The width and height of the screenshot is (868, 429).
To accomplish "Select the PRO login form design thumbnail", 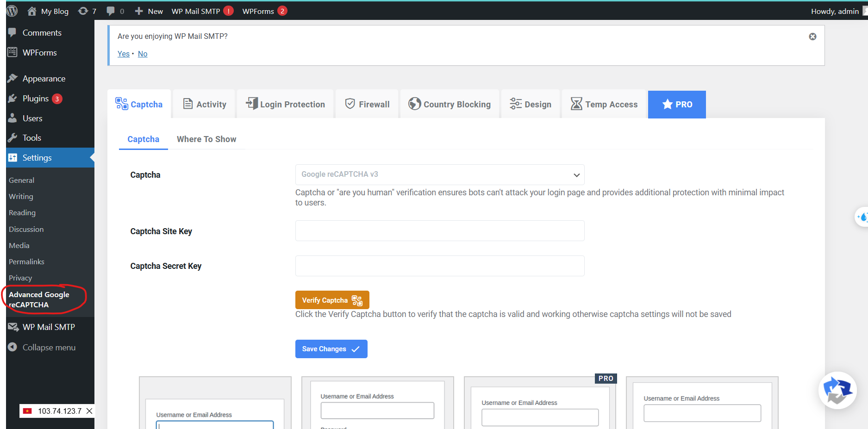I will pos(540,403).
